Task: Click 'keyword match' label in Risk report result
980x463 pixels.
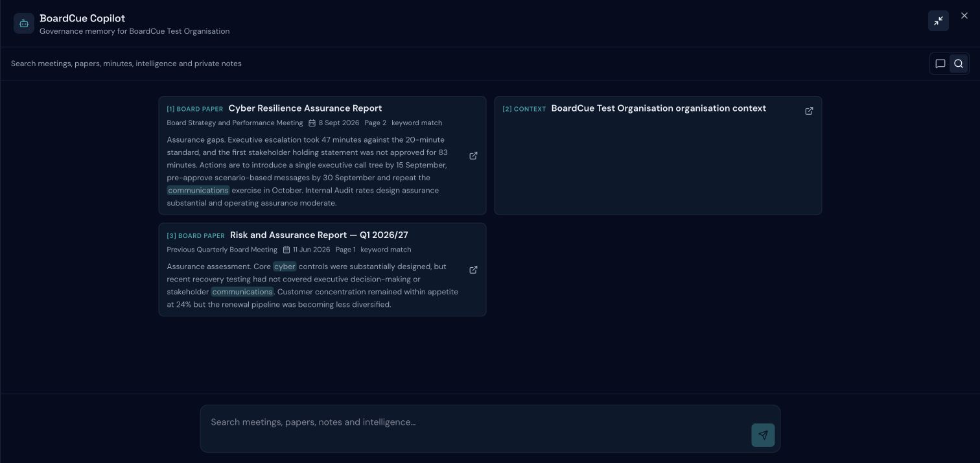Action: click(x=386, y=250)
